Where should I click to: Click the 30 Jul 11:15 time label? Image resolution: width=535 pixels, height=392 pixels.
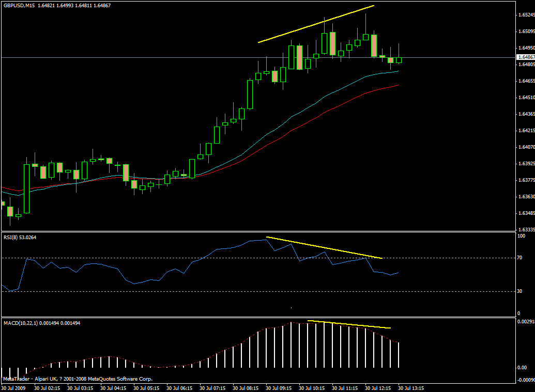coord(345,388)
